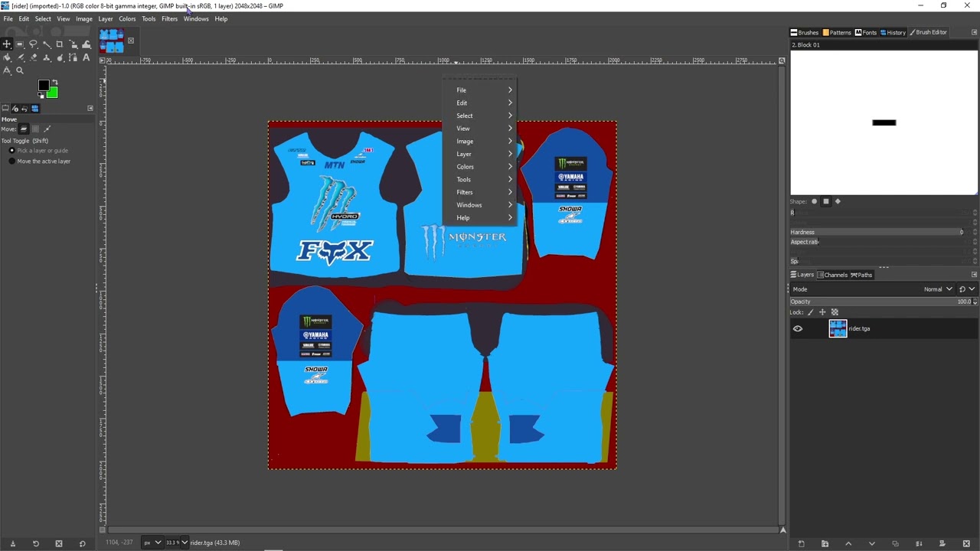The height and width of the screenshot is (551, 980).
Task: Toggle lock pixels brush icon
Action: click(811, 312)
